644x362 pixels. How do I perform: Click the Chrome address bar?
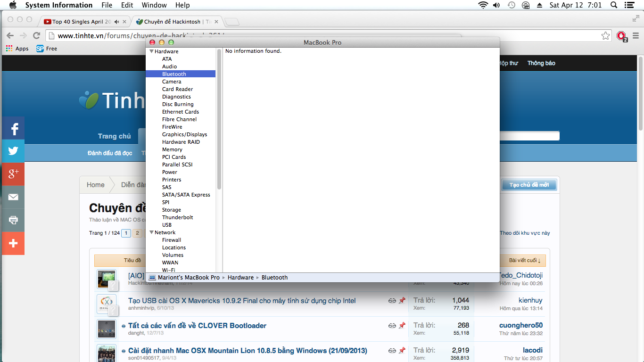tap(328, 36)
